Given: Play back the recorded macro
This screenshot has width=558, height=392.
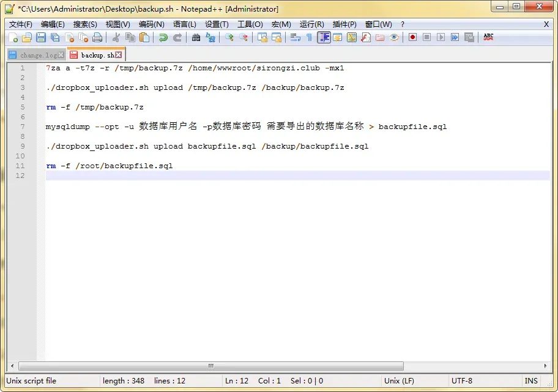Looking at the screenshot, I should pyautogui.click(x=441, y=37).
